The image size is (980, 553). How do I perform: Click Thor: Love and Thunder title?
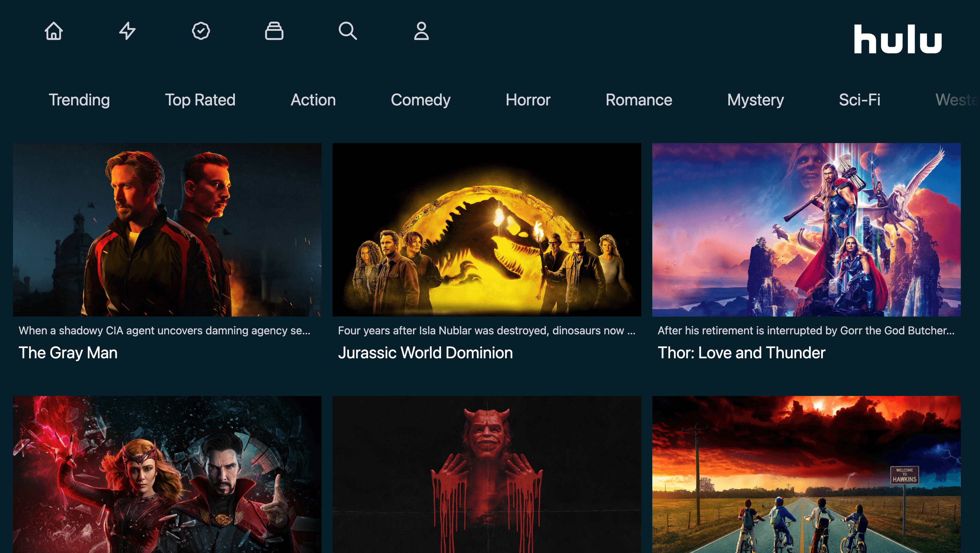pos(741,353)
